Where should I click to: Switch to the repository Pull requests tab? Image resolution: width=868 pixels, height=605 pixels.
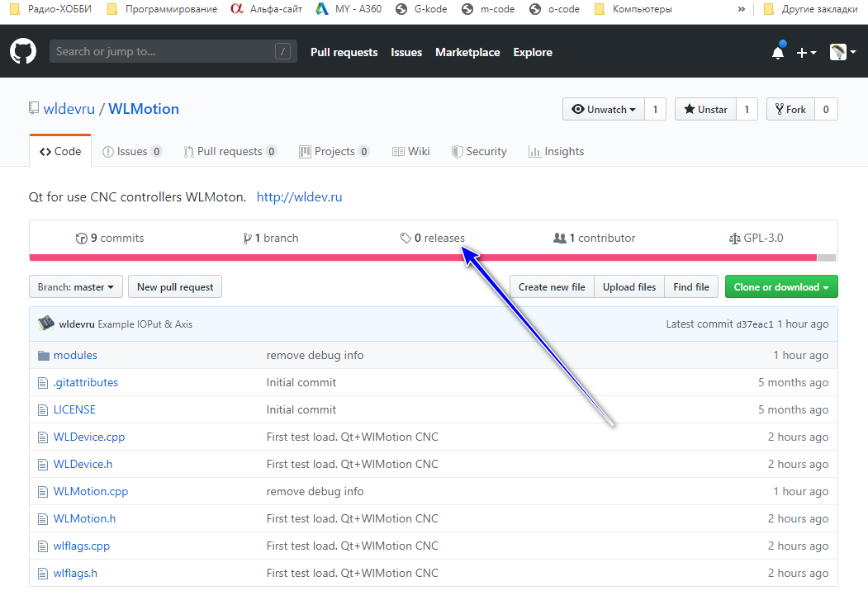coord(230,151)
